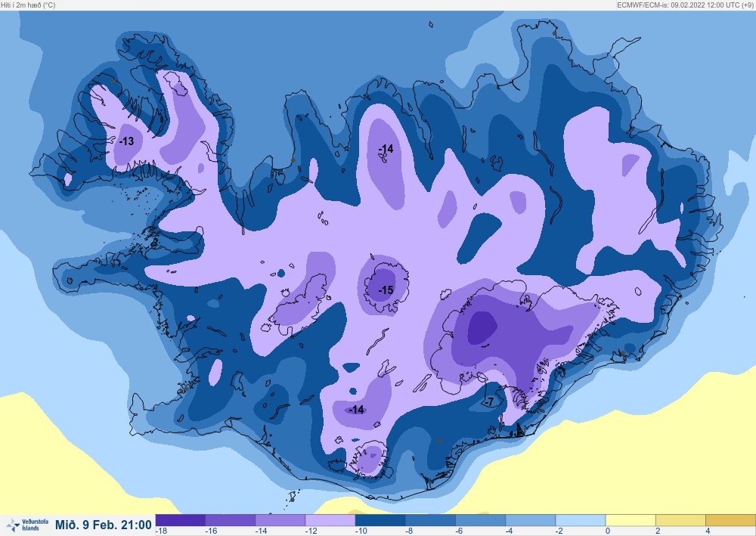Image resolution: width=756 pixels, height=536 pixels.
Task: Pick the -10 to -8 dark blue legend swatch
Action: 380,520
